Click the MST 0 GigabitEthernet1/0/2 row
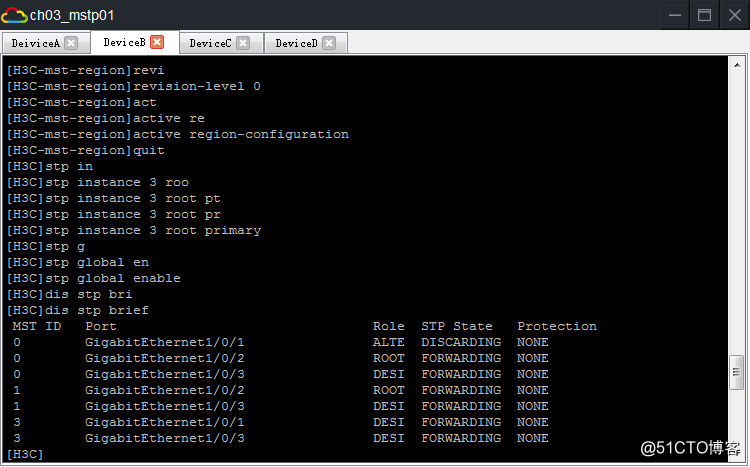The image size is (750, 467). [281, 358]
